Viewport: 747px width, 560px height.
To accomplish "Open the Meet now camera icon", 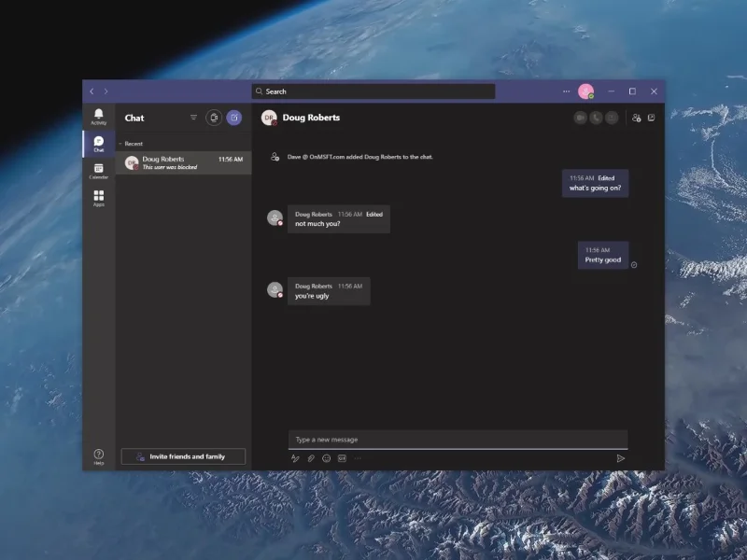I will tap(213, 119).
